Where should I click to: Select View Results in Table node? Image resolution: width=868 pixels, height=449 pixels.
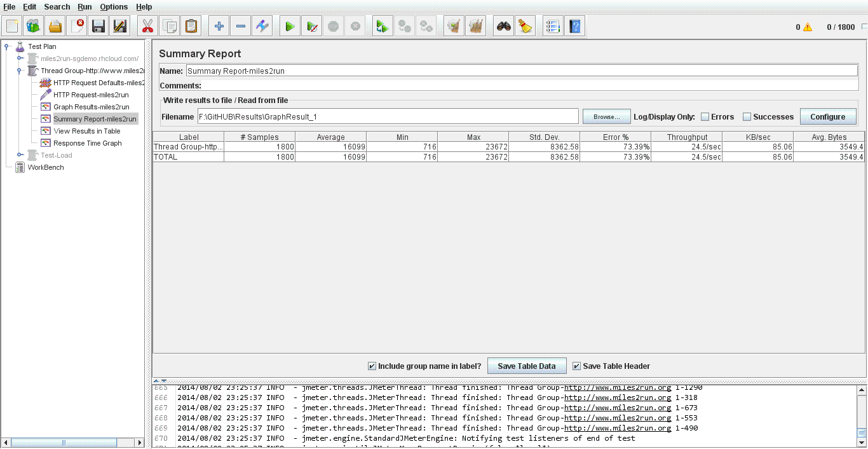point(86,131)
